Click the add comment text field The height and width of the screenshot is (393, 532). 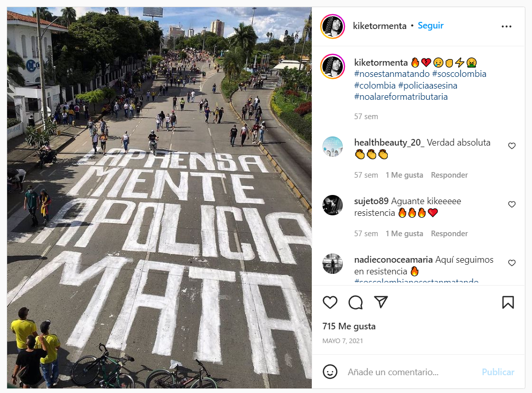point(410,372)
